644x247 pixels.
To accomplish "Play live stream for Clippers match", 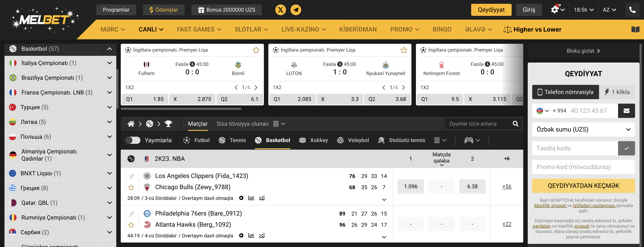I will coord(241,198).
